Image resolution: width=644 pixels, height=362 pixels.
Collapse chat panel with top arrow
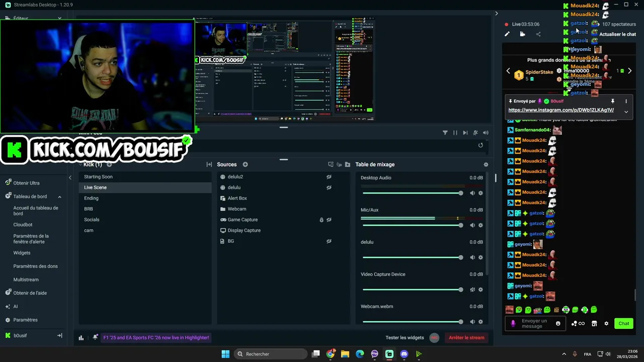click(497, 14)
